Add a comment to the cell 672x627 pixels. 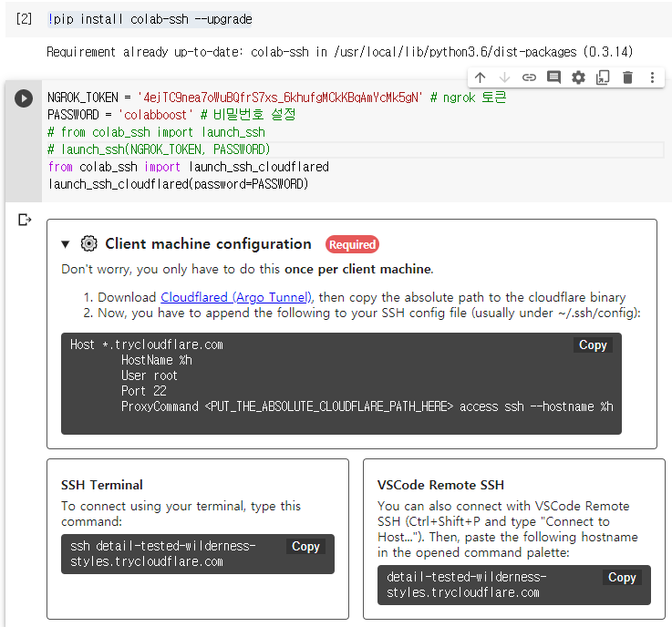553,78
